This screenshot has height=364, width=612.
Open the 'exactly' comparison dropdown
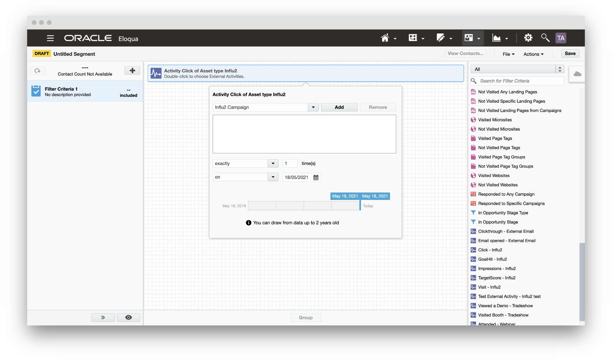coord(273,163)
